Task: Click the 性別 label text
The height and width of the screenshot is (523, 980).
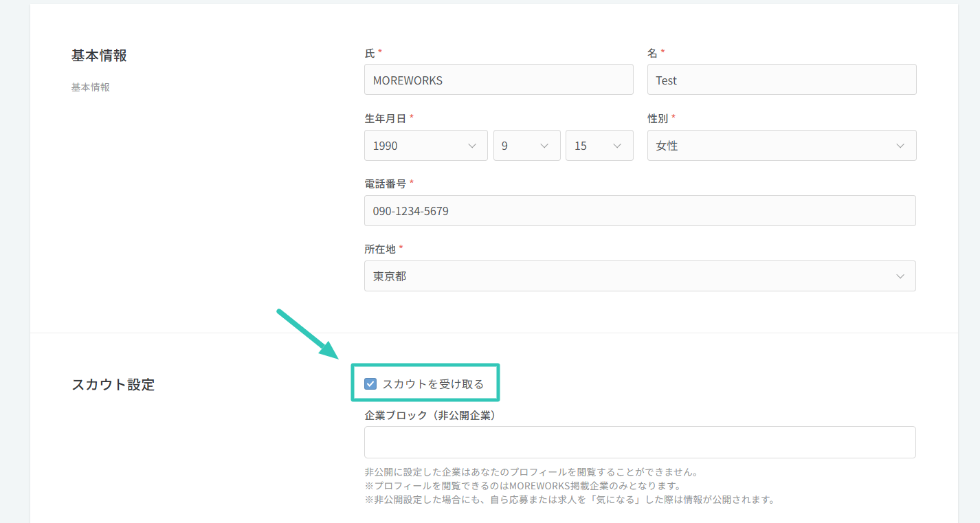Action: [x=658, y=118]
